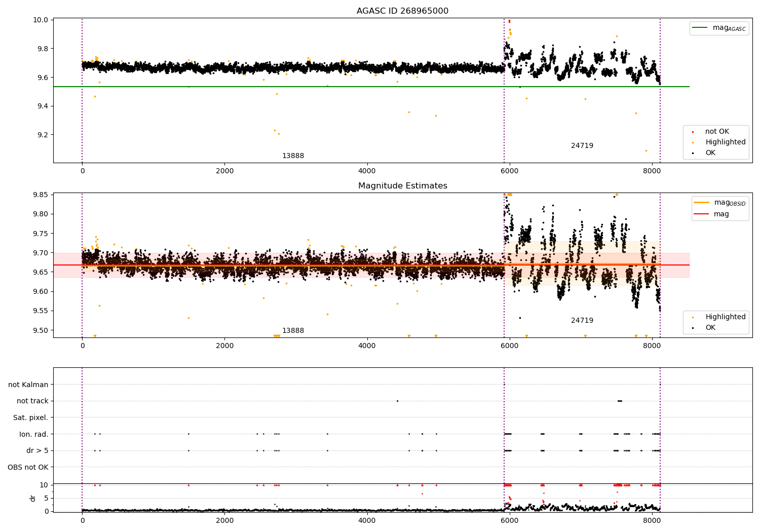The image size is (760, 532).
Task: Click the '9.80' y-axis tick label
Action: point(42,214)
